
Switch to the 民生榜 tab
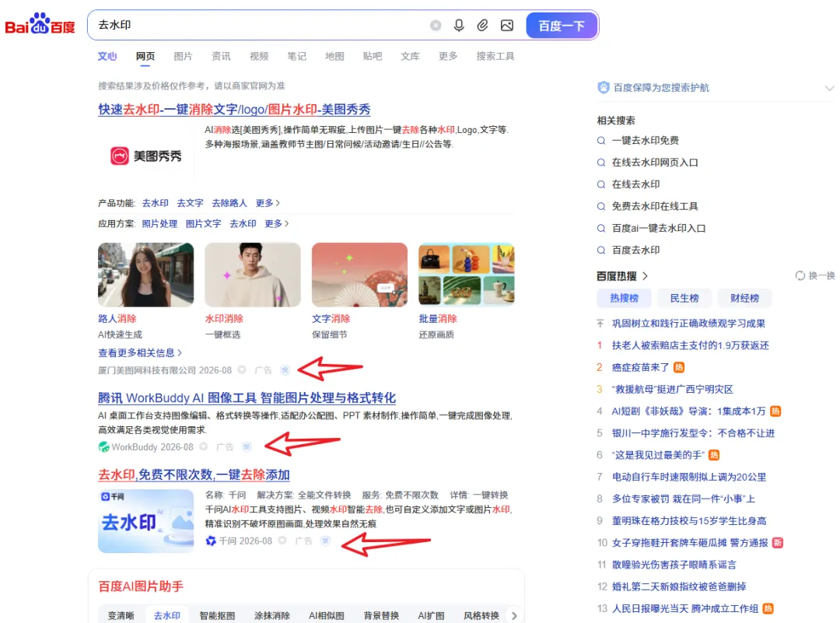point(684,299)
